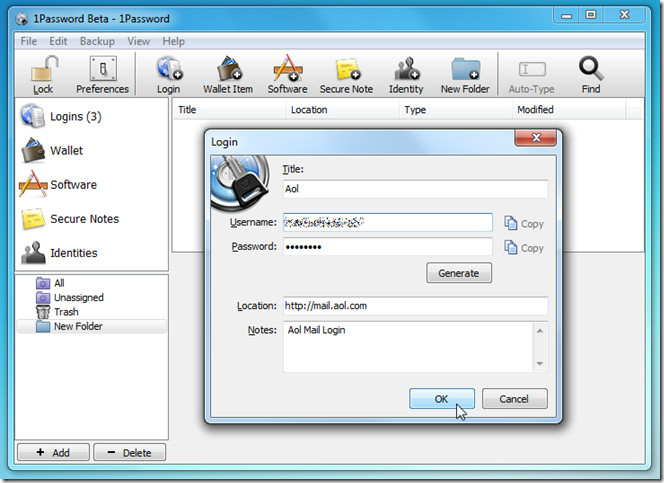Click the Title field containing Aol
This screenshot has width=664, height=483.
tap(415, 189)
